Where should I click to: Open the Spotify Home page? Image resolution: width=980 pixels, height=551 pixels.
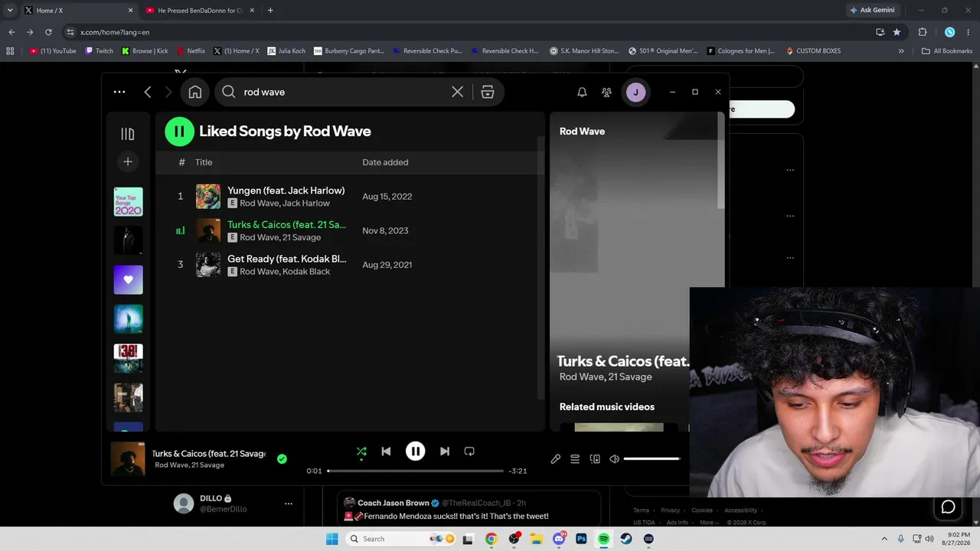[195, 92]
